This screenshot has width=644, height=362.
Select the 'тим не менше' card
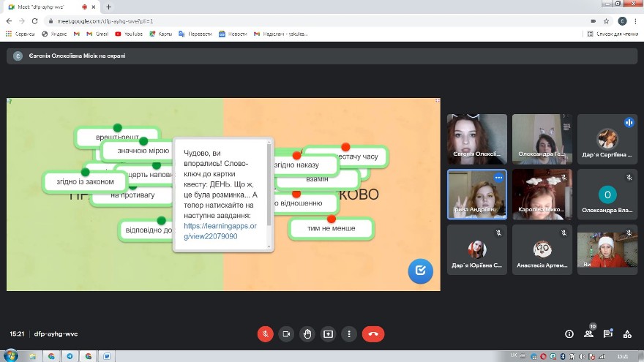(331, 228)
